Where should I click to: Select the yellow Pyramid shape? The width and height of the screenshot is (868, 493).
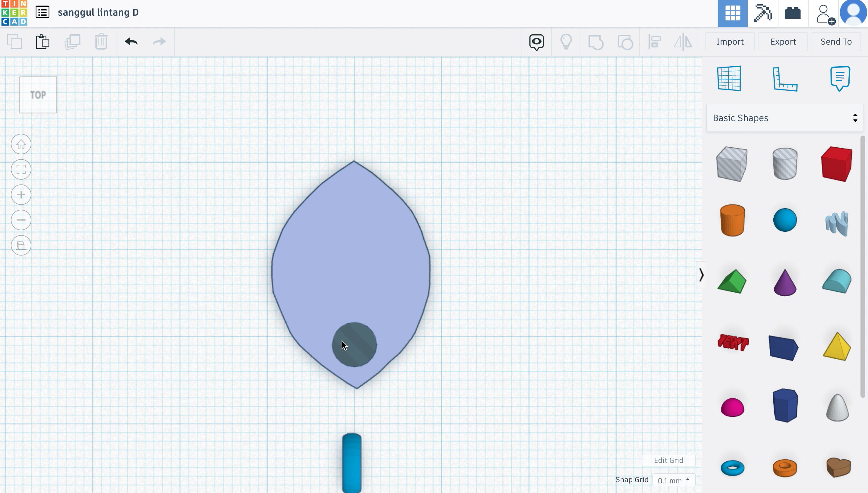coord(837,346)
